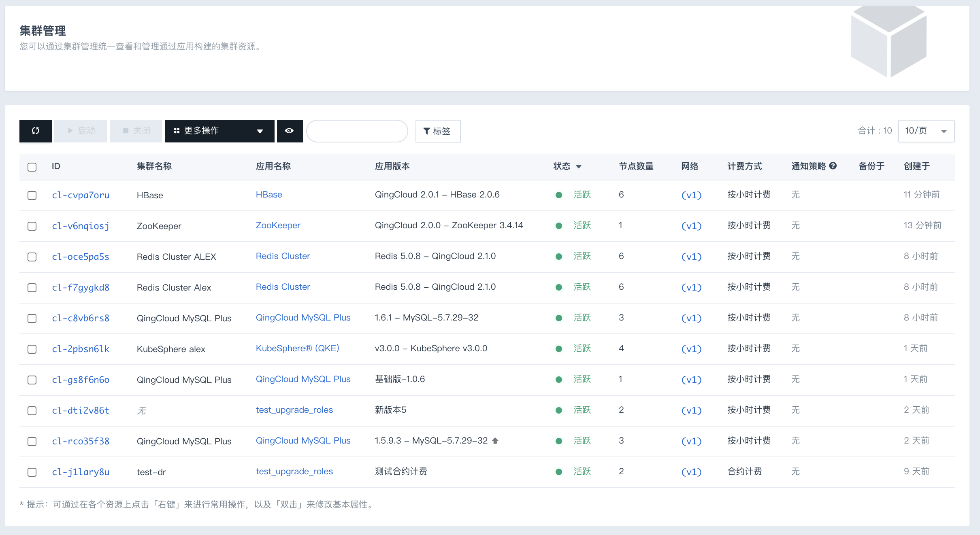Click cluster name KubeSphere alex
980x535 pixels.
[x=171, y=349]
